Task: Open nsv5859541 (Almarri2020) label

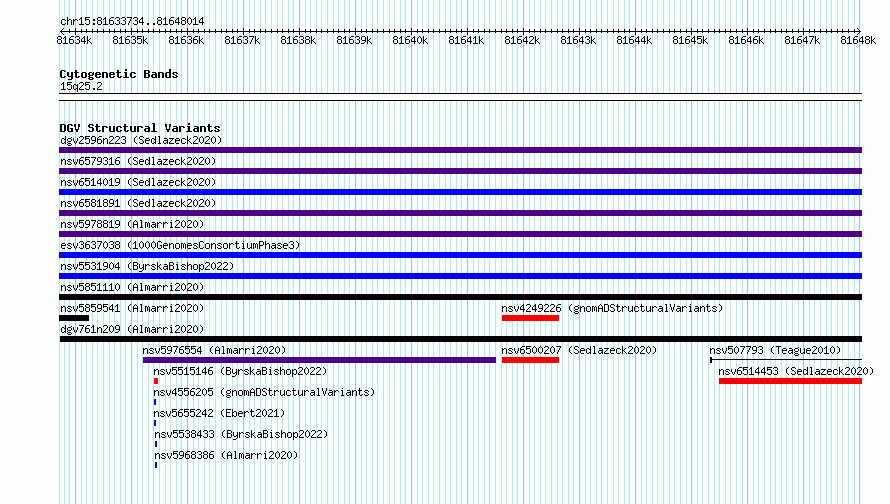Action: (x=132, y=308)
